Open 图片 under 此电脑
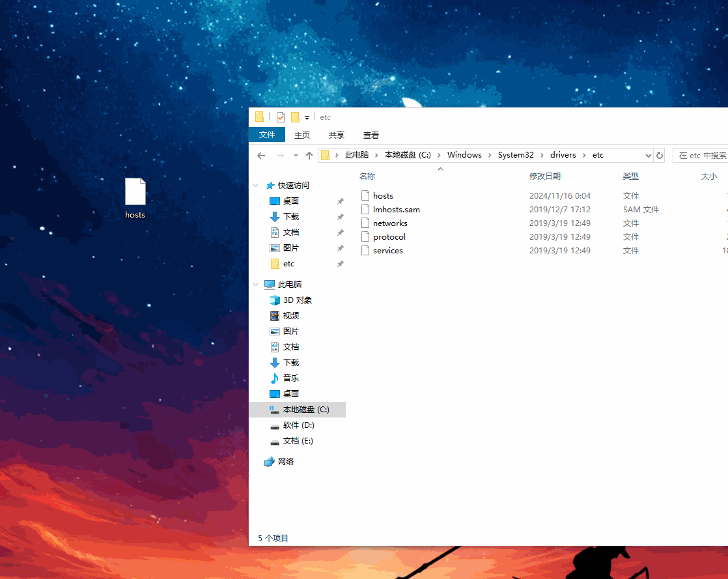 pos(291,332)
